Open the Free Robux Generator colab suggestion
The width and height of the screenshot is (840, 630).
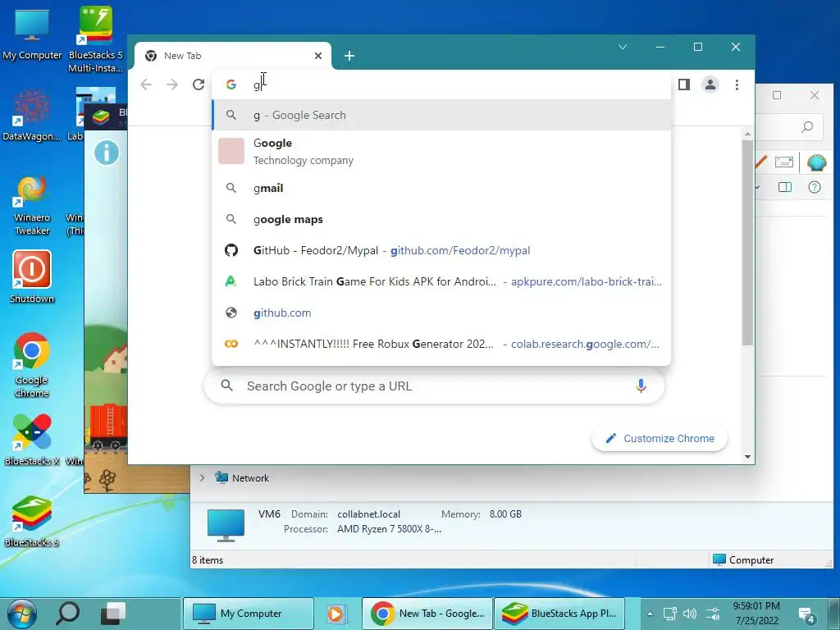(x=442, y=344)
